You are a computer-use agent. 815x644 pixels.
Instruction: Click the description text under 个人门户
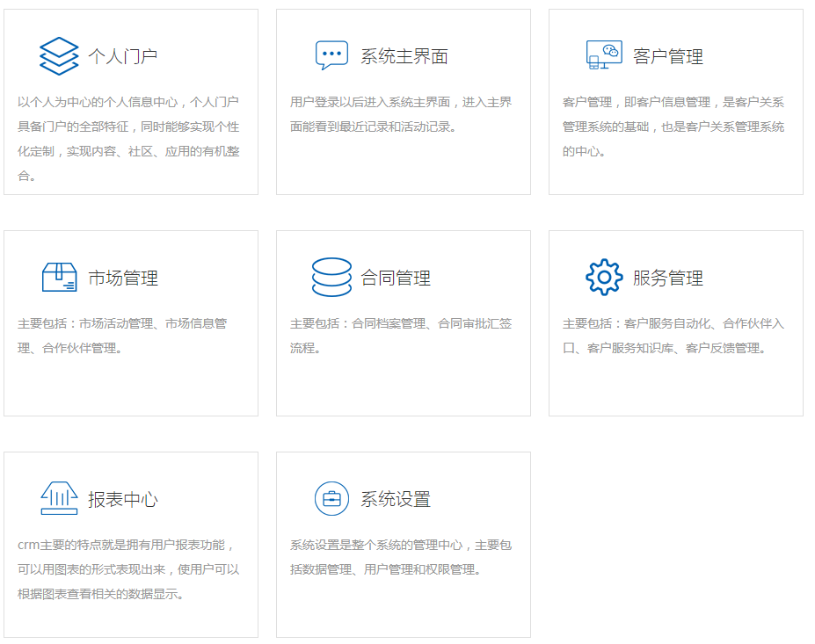[128, 139]
